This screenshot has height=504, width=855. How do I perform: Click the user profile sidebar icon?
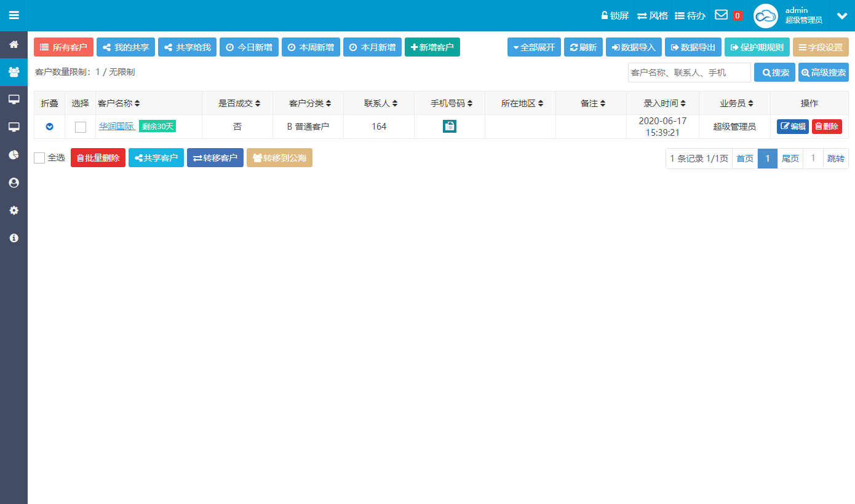pyautogui.click(x=14, y=183)
